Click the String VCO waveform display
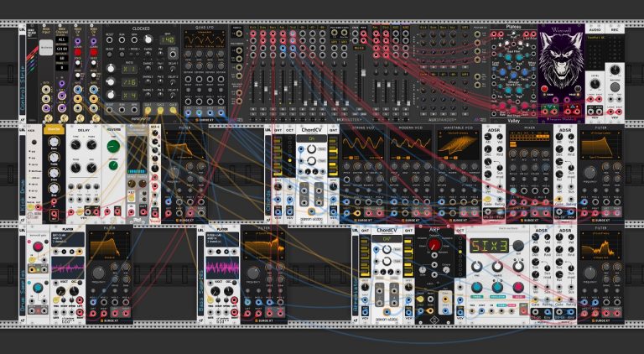Screen dimensions: 644x354 coord(363,144)
